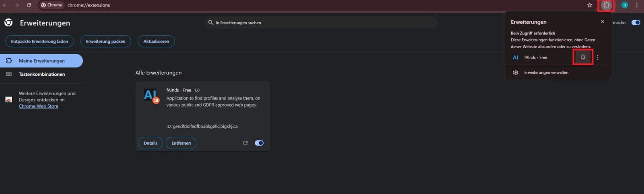Select 'Tastenkombinationen' in sidebar
Image resolution: width=644 pixels, height=194 pixels.
(41, 74)
